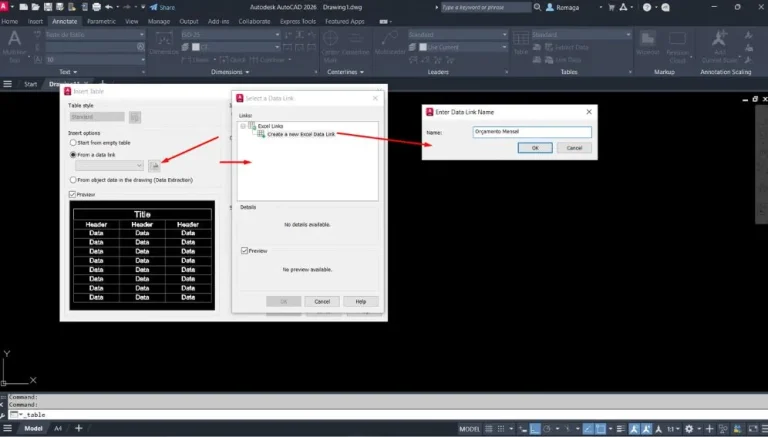Switch to the View ribbon tab

coord(131,22)
